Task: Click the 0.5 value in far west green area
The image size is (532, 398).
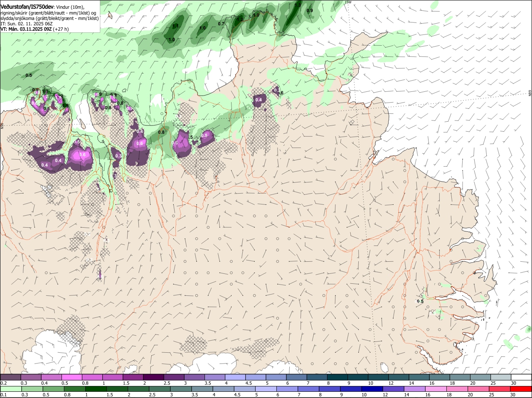Action: pyautogui.click(x=29, y=75)
